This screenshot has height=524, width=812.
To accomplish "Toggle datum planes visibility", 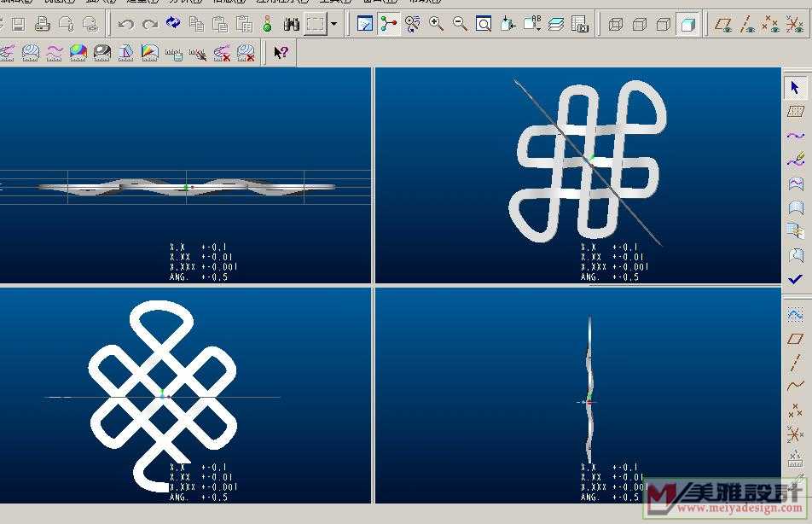I will click(x=723, y=24).
